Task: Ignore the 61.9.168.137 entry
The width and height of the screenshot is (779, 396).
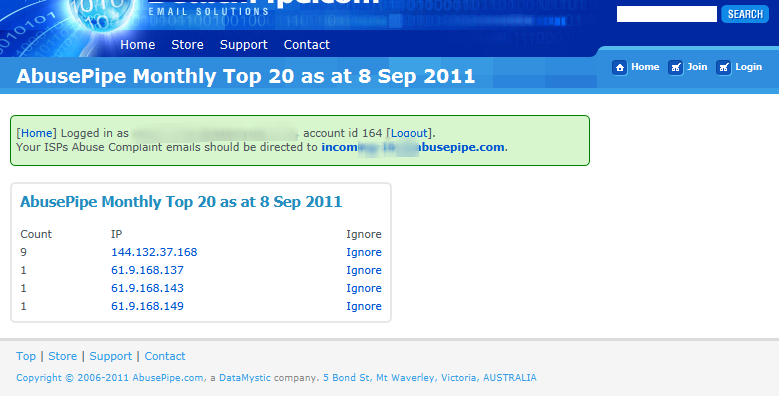Action: tap(364, 270)
